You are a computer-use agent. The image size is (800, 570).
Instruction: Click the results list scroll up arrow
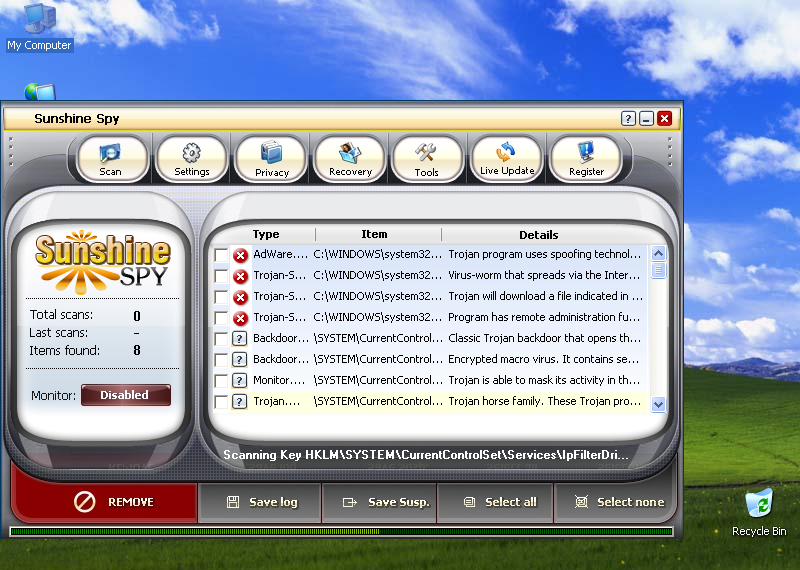point(658,254)
